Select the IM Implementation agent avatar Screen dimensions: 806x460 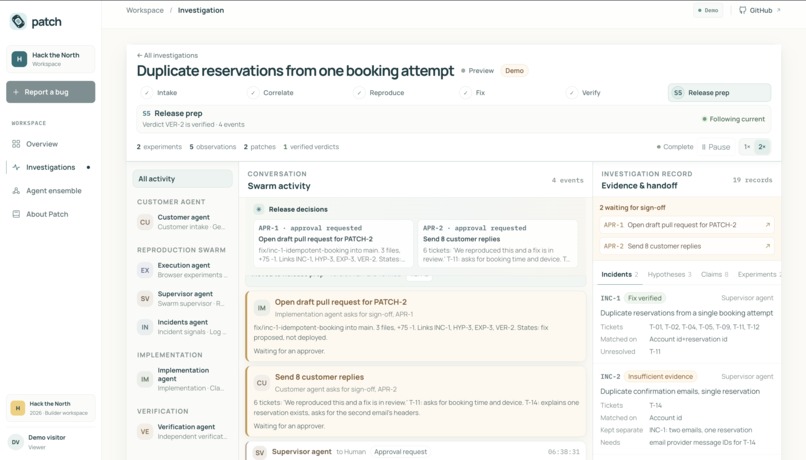(145, 379)
